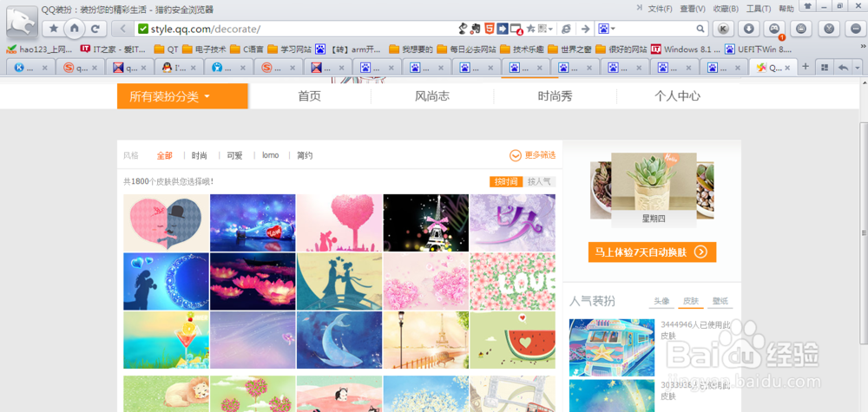Select the Eiffel Tower night skin
Screen dimensions: 868x412
tap(425, 223)
